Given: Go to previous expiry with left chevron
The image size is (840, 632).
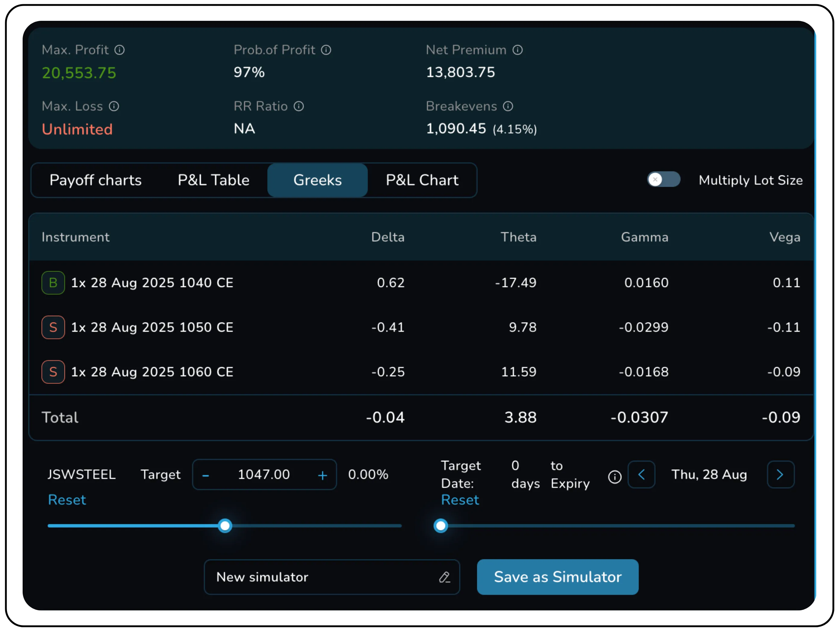Looking at the screenshot, I should pos(642,475).
